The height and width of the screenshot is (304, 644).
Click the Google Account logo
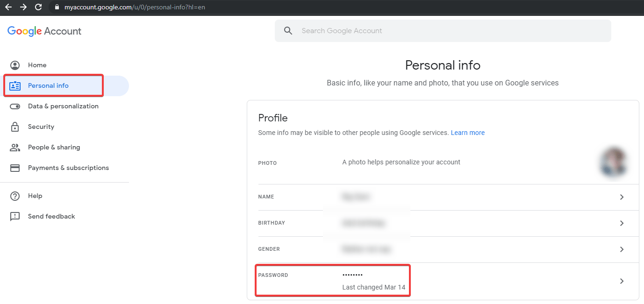coord(44,31)
